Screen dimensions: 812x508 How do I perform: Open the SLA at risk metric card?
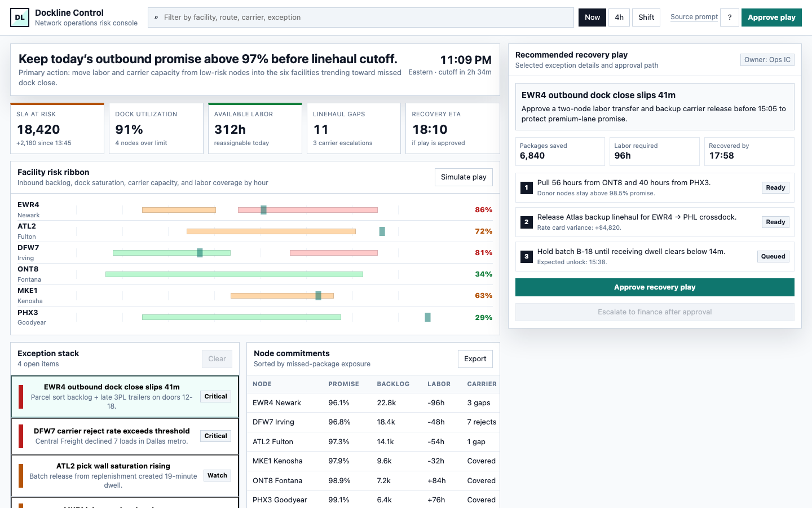(58, 128)
